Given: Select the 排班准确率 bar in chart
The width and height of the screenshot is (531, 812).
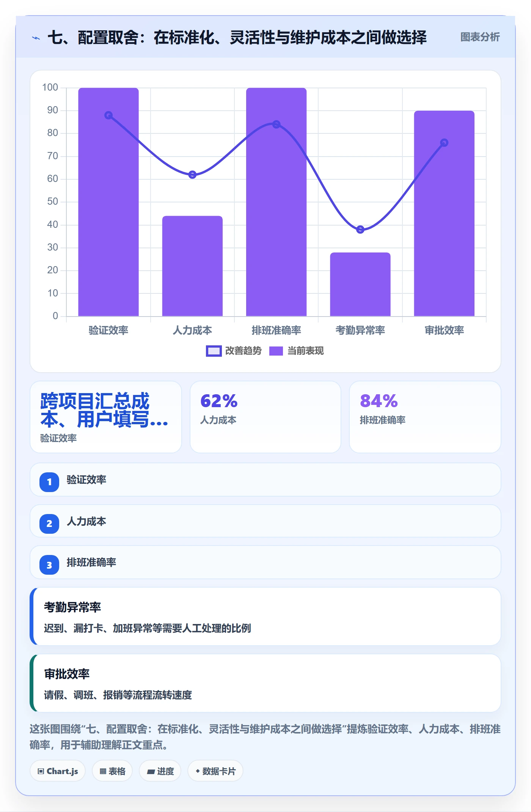Looking at the screenshot, I should tap(276, 202).
